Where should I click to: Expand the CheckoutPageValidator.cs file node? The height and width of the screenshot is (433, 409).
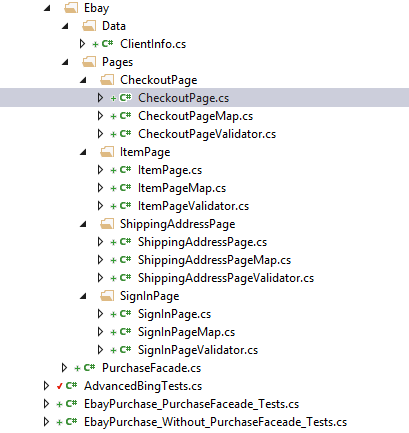click(100, 134)
